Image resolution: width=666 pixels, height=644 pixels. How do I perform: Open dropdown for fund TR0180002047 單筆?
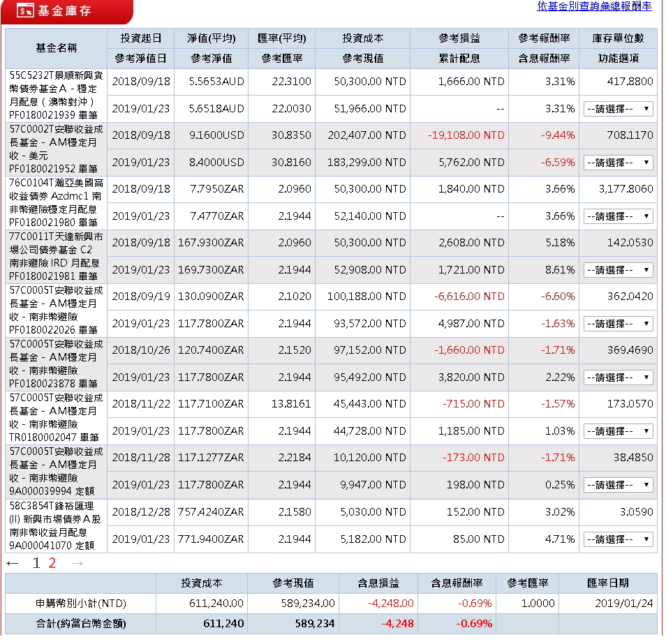(x=617, y=430)
